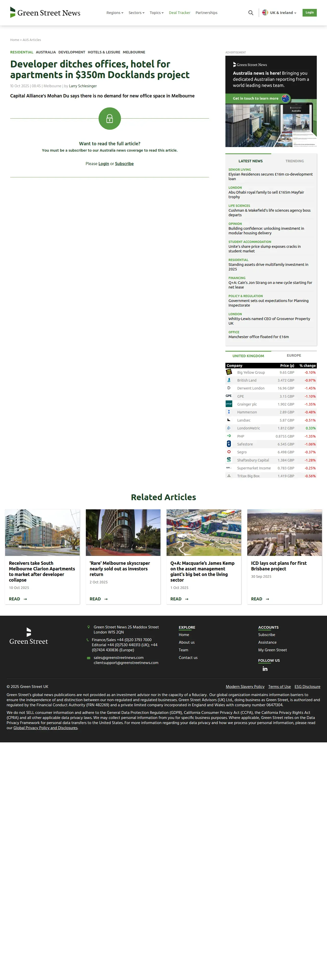Click the envelope email icon in footer
Image resolution: width=327 pixels, height=980 pixels.
(x=89, y=658)
